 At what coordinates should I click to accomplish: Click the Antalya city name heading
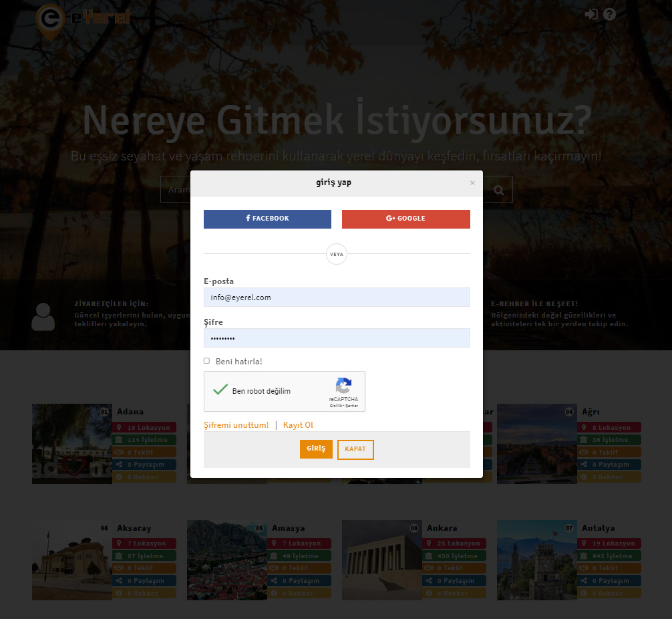pyautogui.click(x=599, y=528)
